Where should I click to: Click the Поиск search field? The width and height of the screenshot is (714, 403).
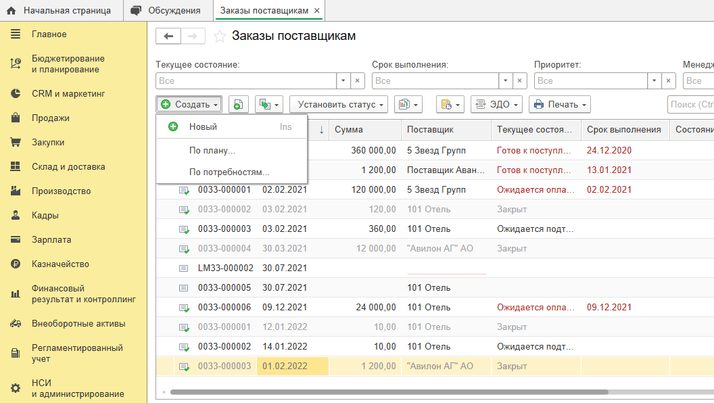click(x=690, y=104)
